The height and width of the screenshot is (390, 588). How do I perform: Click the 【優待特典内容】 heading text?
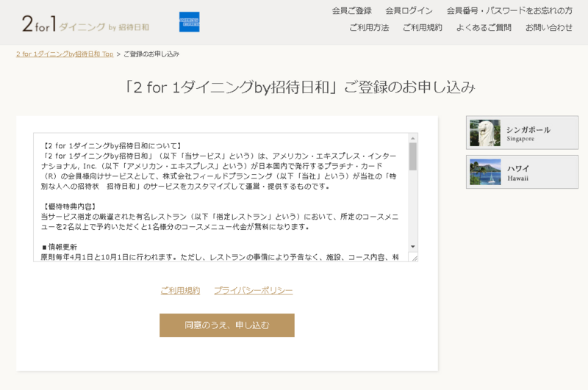click(x=69, y=206)
